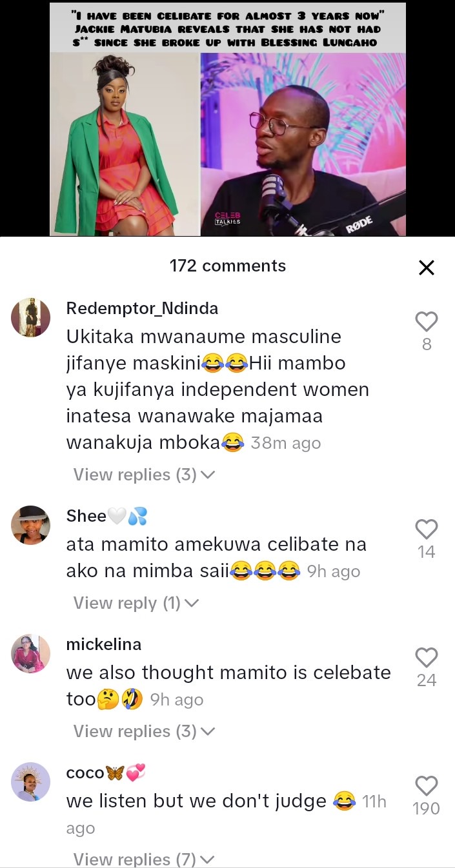The width and height of the screenshot is (455, 868).
Task: Open coco's profile avatar
Action: [31, 782]
